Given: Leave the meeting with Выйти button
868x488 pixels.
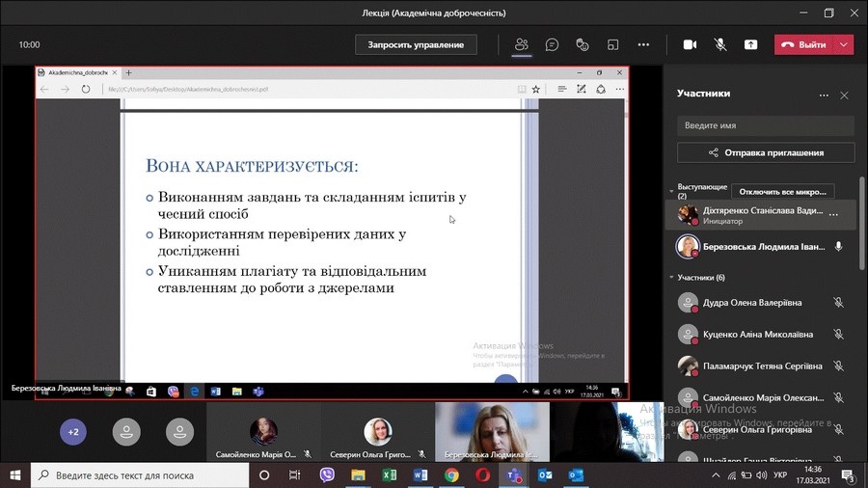Looking at the screenshot, I should (x=803, y=44).
